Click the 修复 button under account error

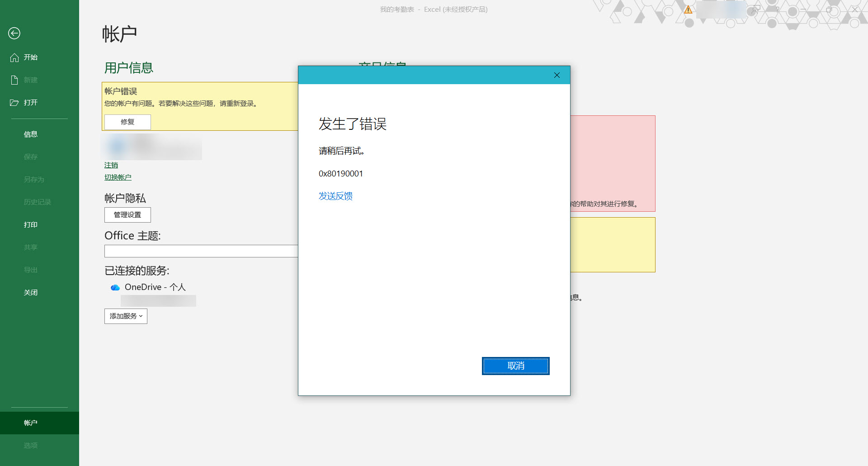(x=127, y=122)
